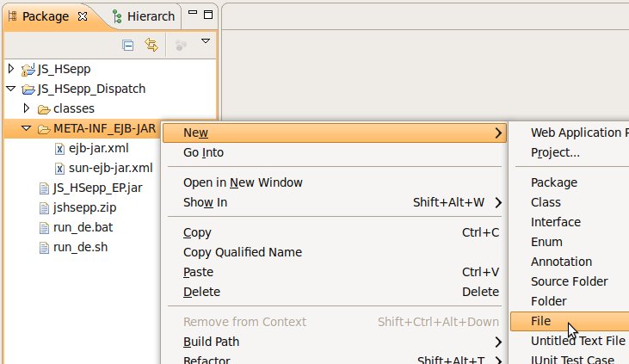Screen dimensions: 629x364
Task: Expand the JS_HSepp project node
Action: 11,68
